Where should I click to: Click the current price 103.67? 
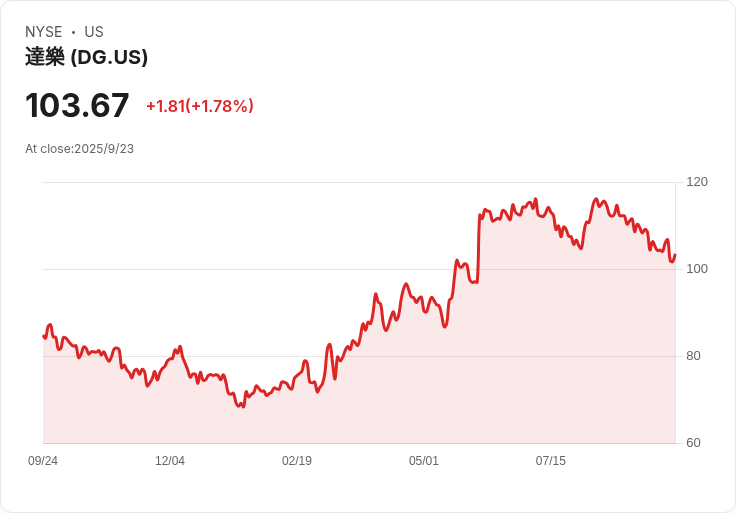pos(77,106)
